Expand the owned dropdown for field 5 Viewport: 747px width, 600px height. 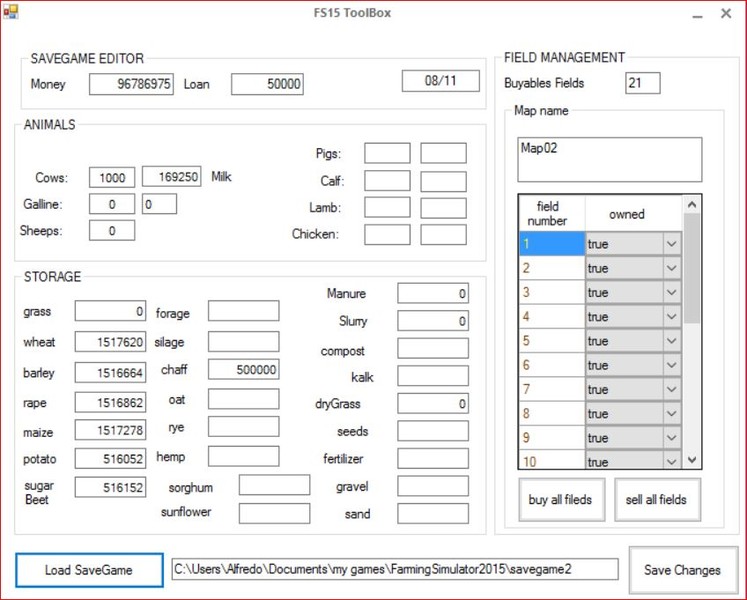672,341
